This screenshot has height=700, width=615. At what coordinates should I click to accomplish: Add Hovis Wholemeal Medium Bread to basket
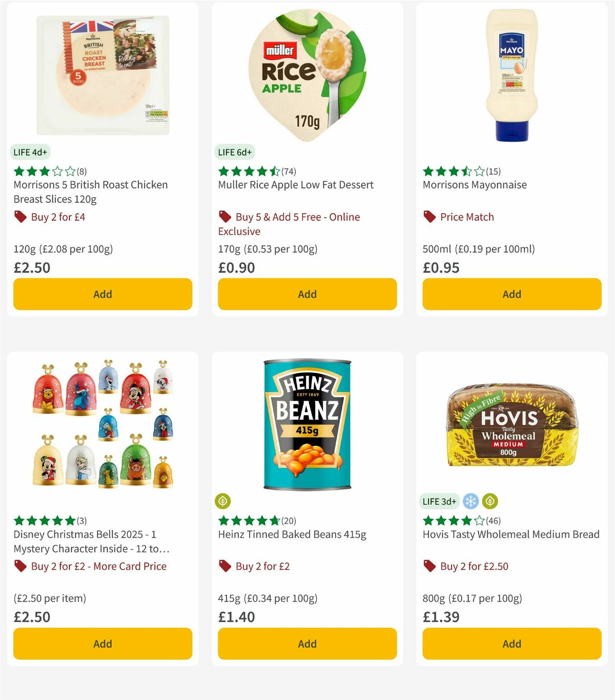tap(511, 644)
